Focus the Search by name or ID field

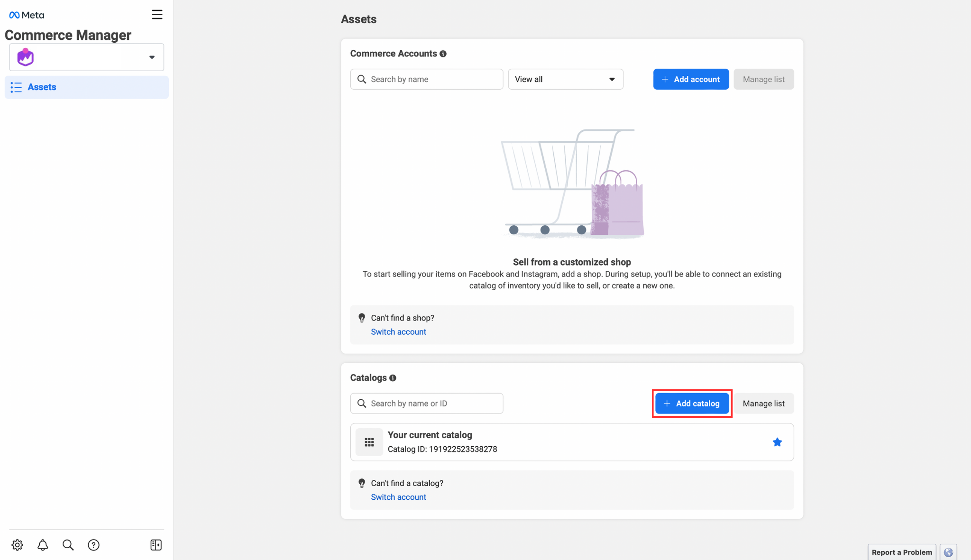point(427,404)
